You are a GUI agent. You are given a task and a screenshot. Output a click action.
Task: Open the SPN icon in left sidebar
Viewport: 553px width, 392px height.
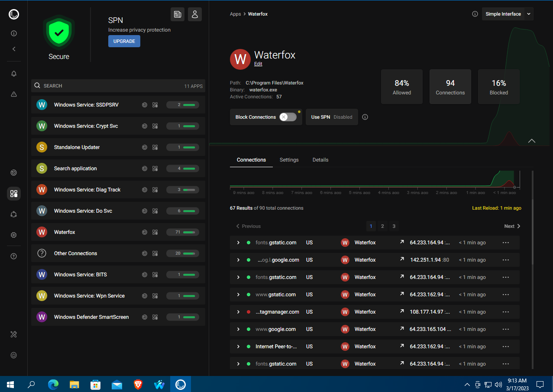click(x=13, y=214)
